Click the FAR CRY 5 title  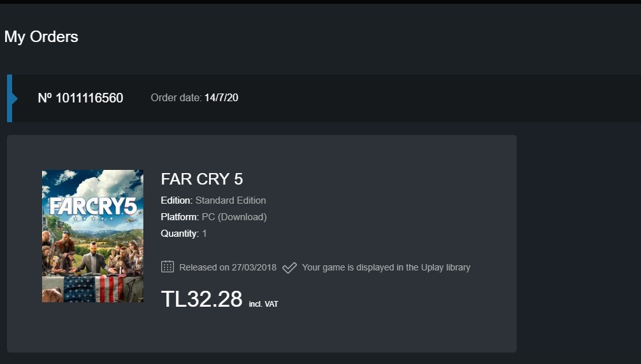tap(202, 179)
